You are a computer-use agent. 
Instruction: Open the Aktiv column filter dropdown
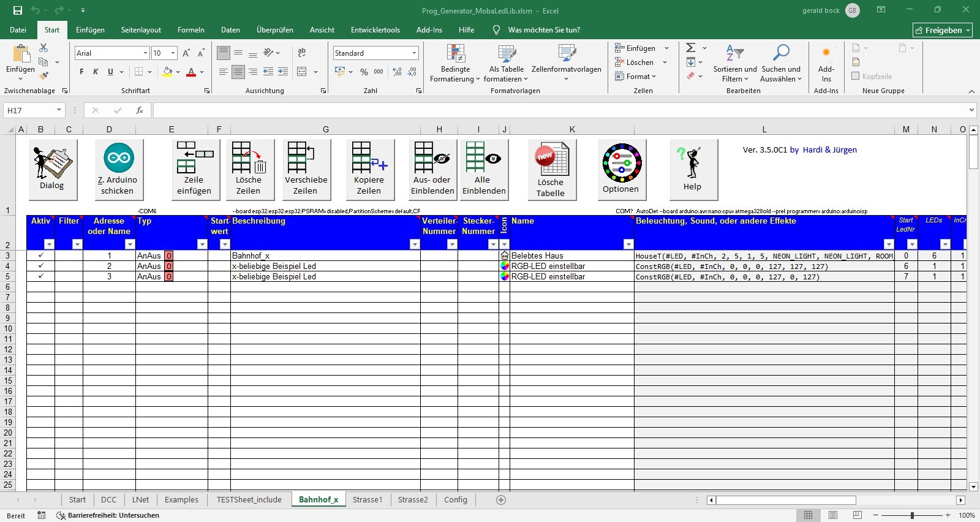point(49,244)
